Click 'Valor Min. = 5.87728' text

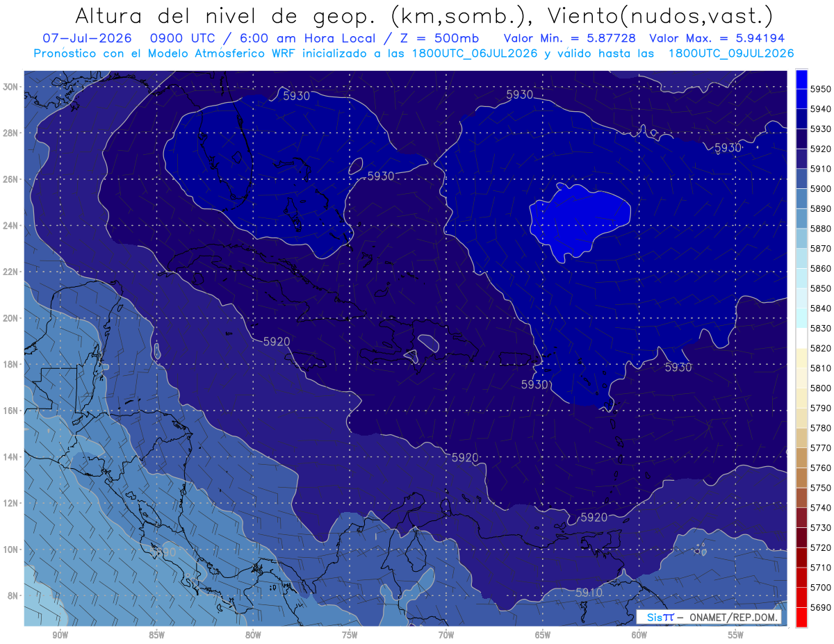(571, 38)
